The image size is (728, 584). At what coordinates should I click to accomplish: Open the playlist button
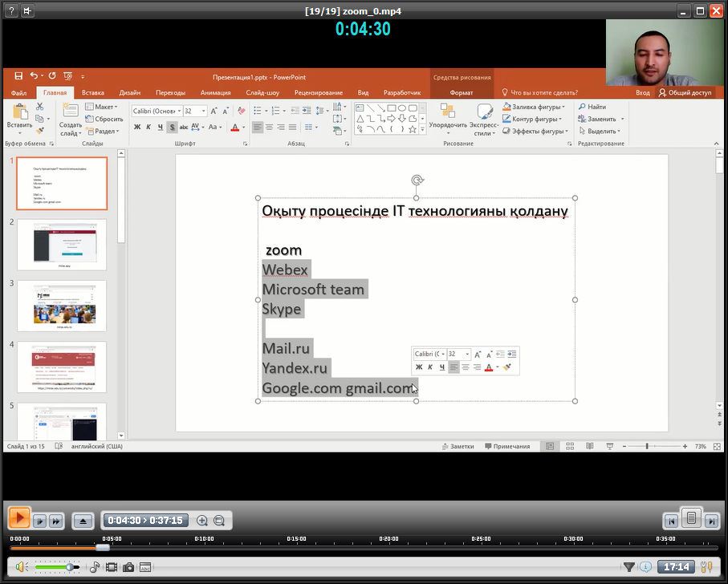point(691,517)
